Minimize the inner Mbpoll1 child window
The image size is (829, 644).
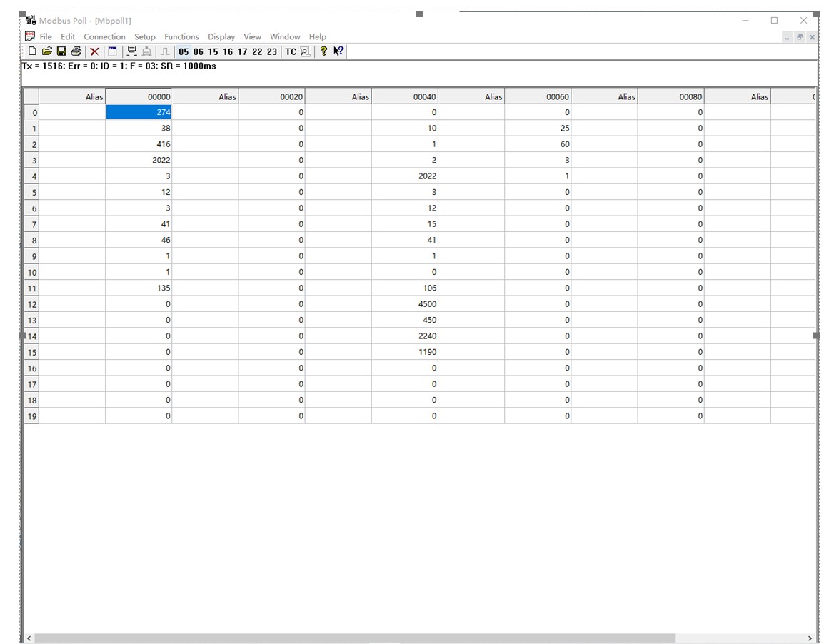point(787,37)
